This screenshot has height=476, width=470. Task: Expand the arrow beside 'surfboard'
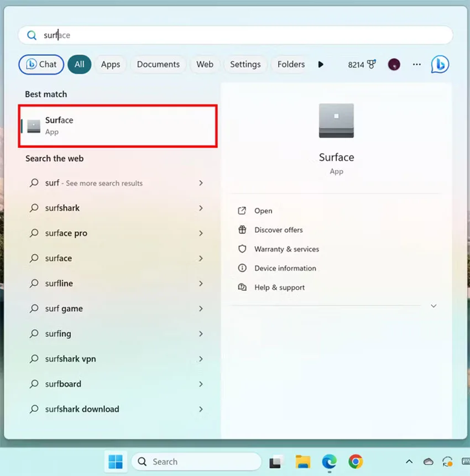pyautogui.click(x=201, y=384)
